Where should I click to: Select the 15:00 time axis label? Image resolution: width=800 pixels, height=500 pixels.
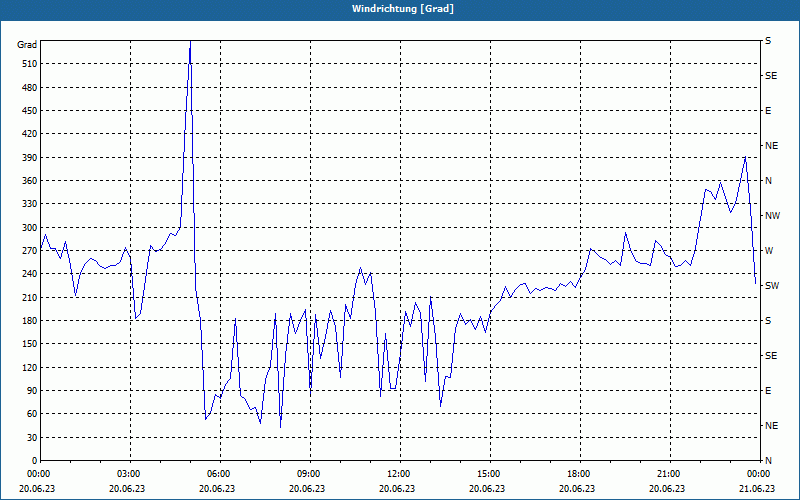point(490,474)
